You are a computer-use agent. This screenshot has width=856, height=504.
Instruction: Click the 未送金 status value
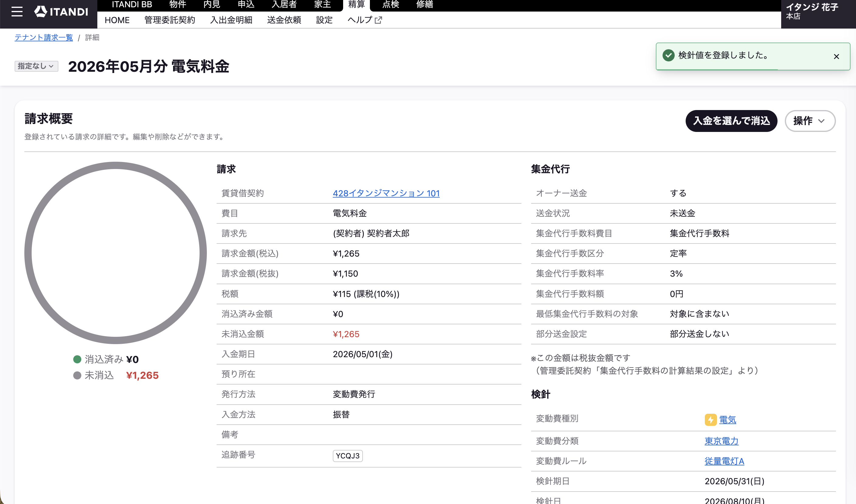[x=682, y=213]
